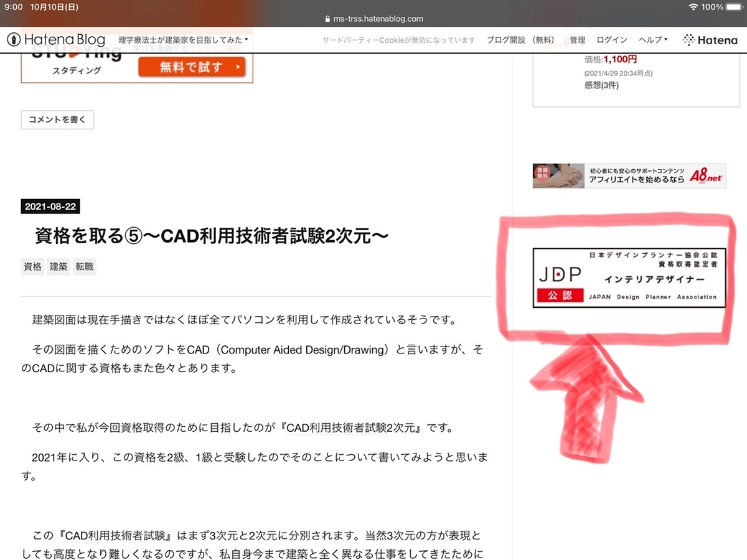Viewport: 747px width, 560px height.
Task: Select the 転職 category tag
Action: [85, 267]
